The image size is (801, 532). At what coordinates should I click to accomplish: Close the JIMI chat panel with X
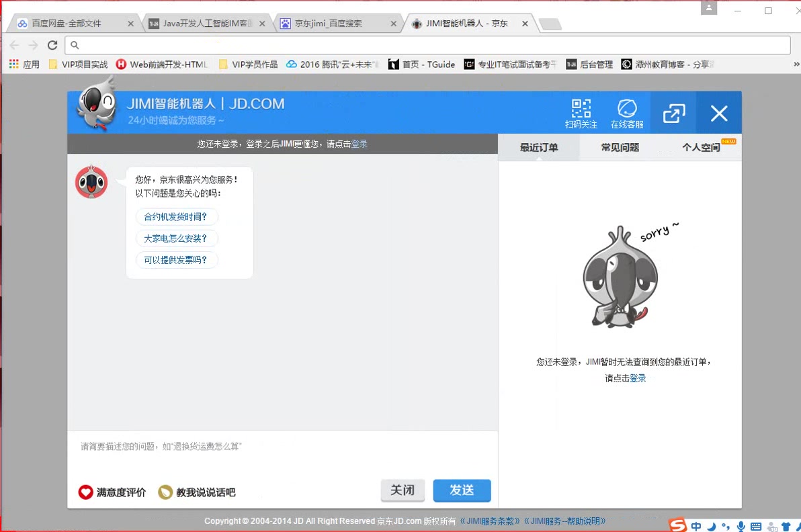[x=719, y=114]
